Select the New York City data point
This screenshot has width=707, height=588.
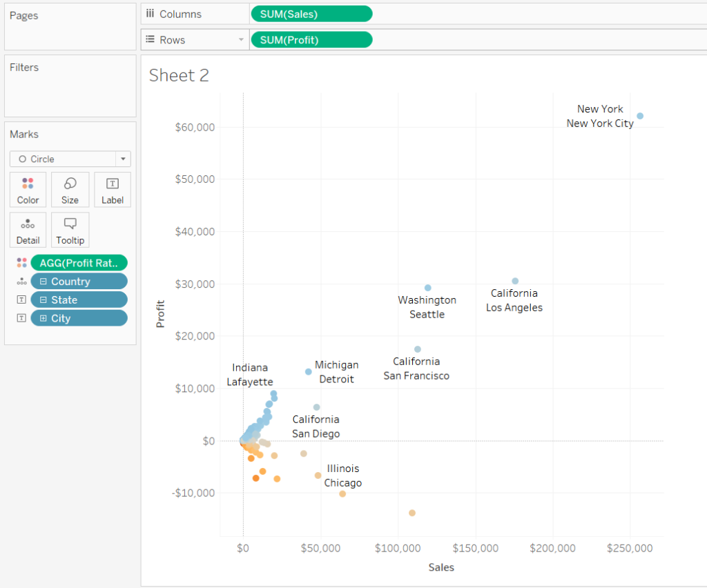[639, 117]
